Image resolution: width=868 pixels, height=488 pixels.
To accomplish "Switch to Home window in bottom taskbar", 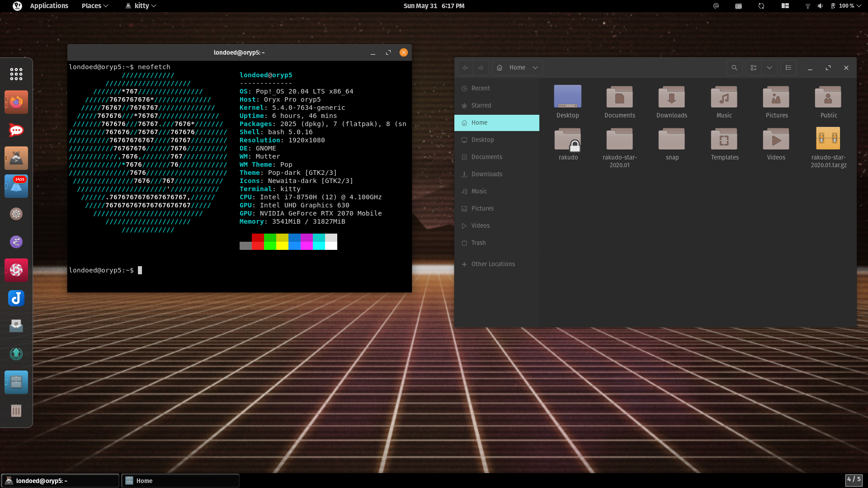I will (x=180, y=481).
